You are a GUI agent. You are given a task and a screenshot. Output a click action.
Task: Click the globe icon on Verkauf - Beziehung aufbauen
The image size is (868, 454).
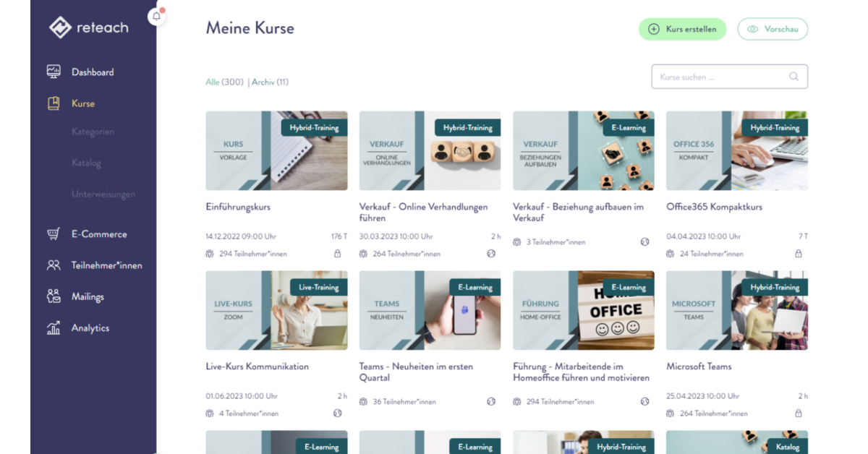tap(644, 242)
